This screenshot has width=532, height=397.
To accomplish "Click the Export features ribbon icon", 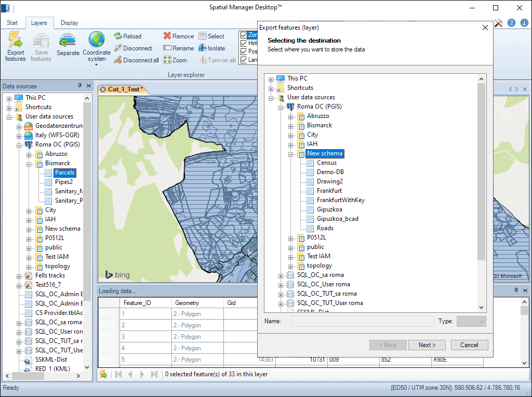I will click(15, 46).
